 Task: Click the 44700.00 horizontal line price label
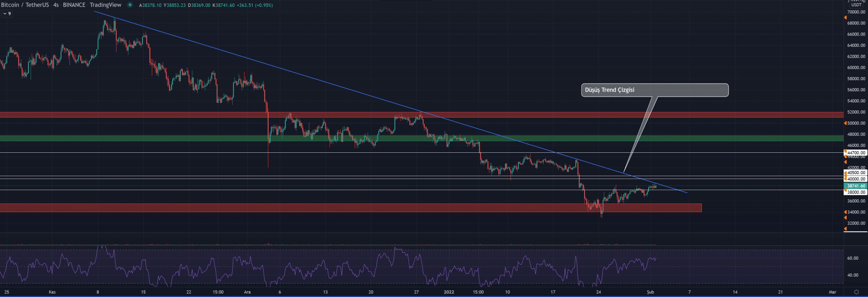tap(856, 153)
